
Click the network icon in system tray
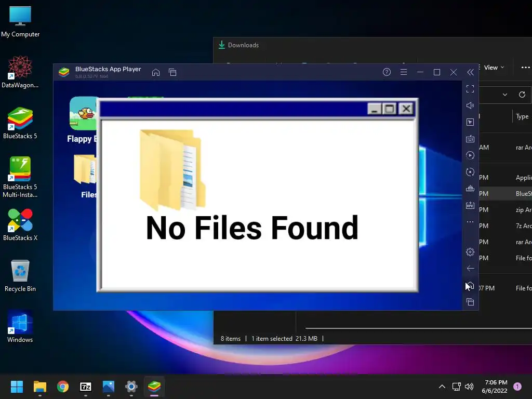456,387
